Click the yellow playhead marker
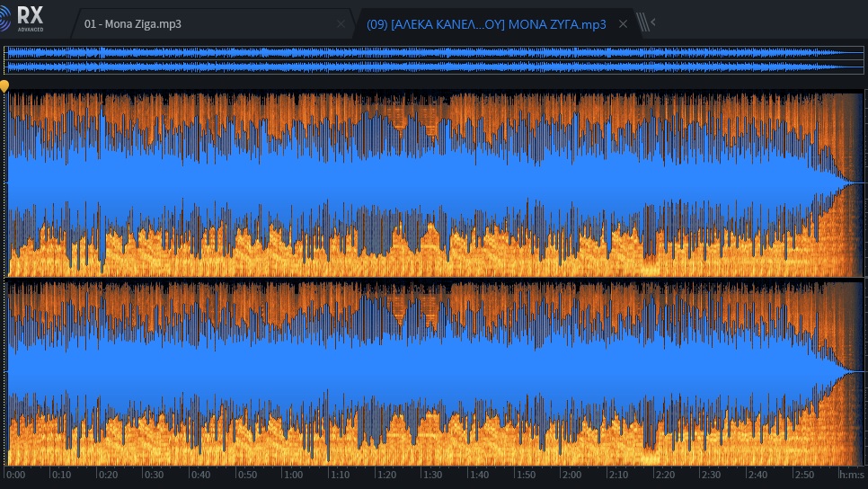 pos(4,85)
